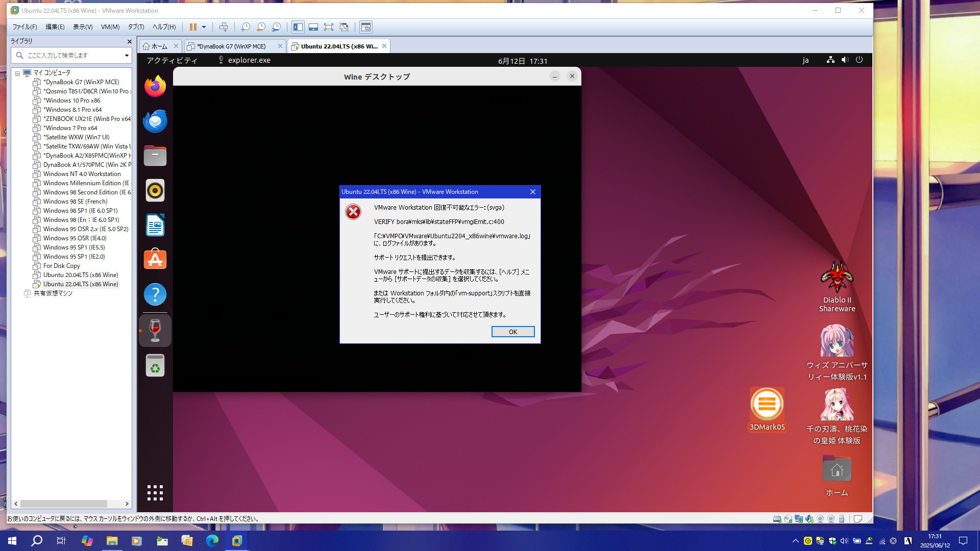
Task: Open 3DMark05 desktop icon
Action: tap(767, 410)
